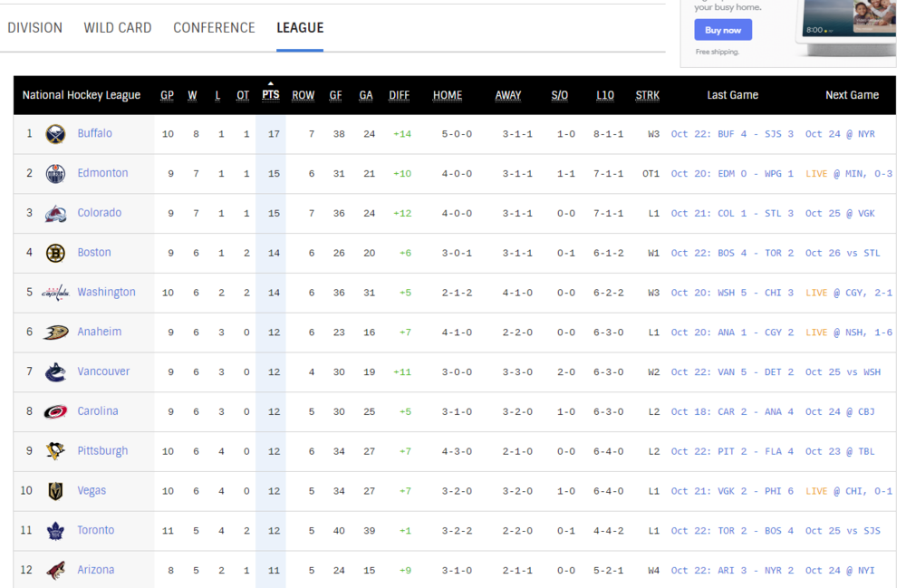Viewport: 906px width, 588px height.
Task: Click the Toronto Maple Leafs logo
Action: click(x=55, y=531)
